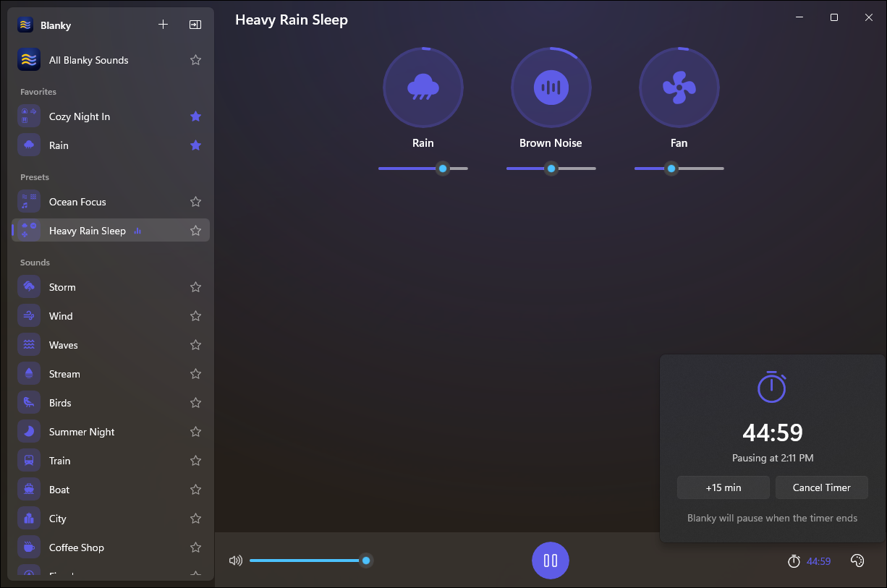Set the master volume slider
887x588 pixels.
(x=310, y=561)
